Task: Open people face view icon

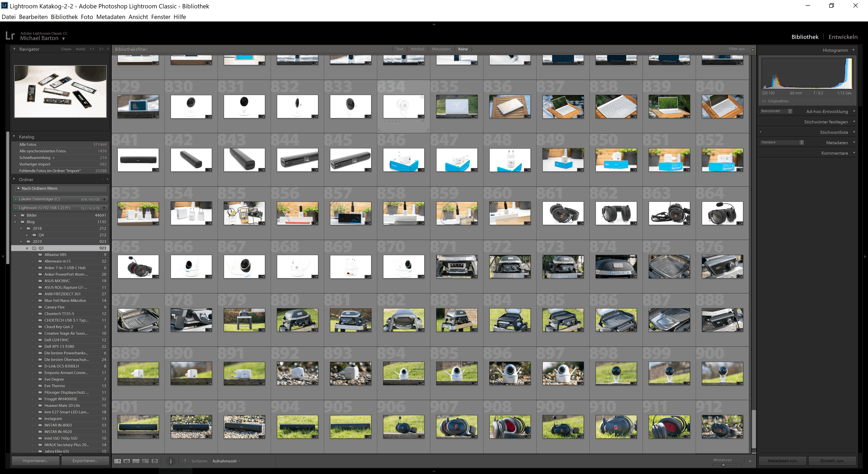Action: 155,461
